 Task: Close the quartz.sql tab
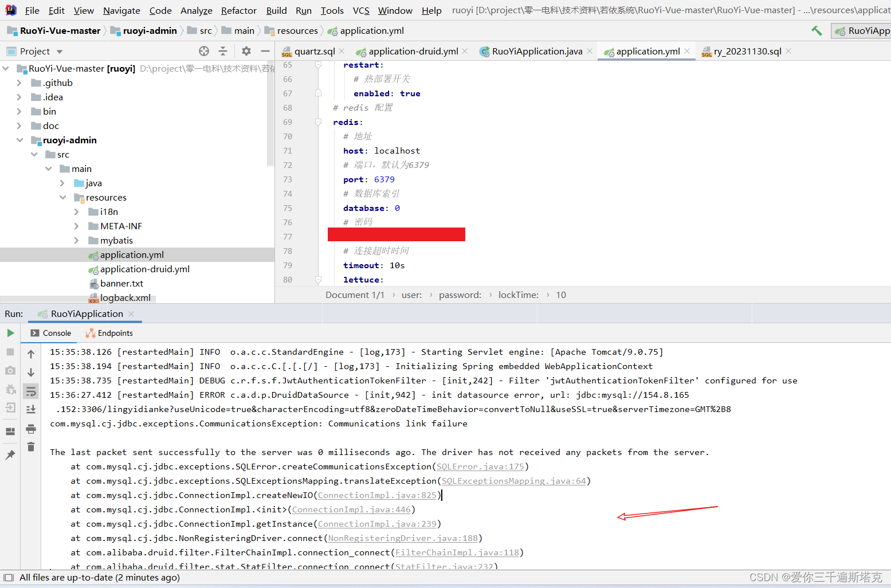point(342,51)
